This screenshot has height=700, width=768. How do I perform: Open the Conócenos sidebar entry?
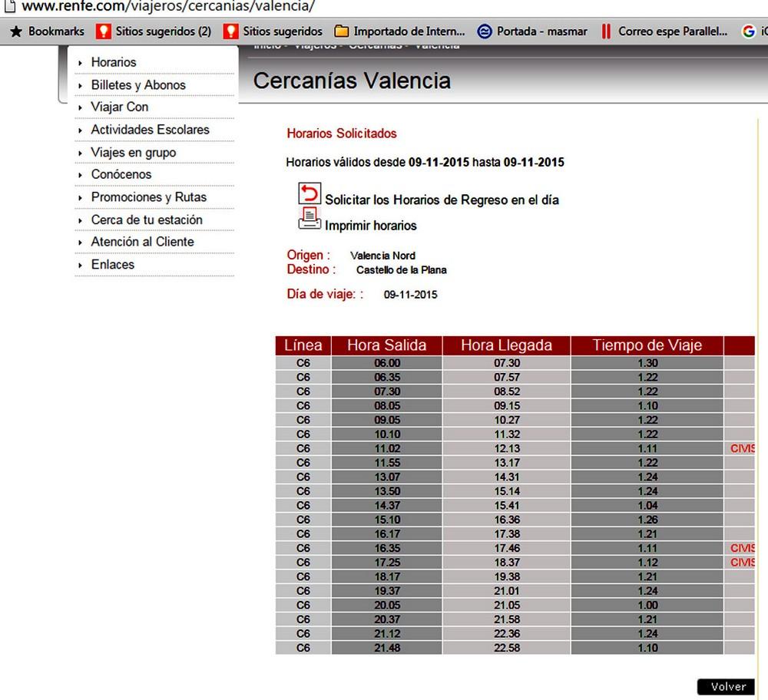[121, 174]
